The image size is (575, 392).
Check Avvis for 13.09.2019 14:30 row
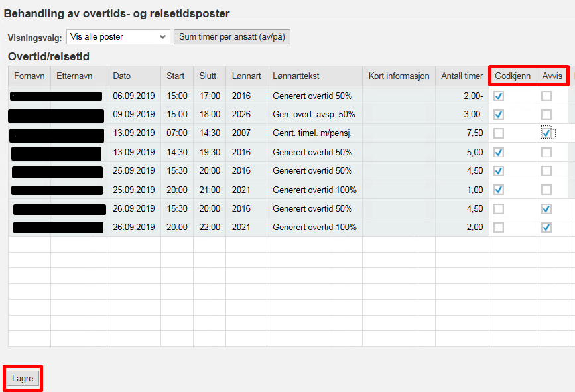[546, 152]
